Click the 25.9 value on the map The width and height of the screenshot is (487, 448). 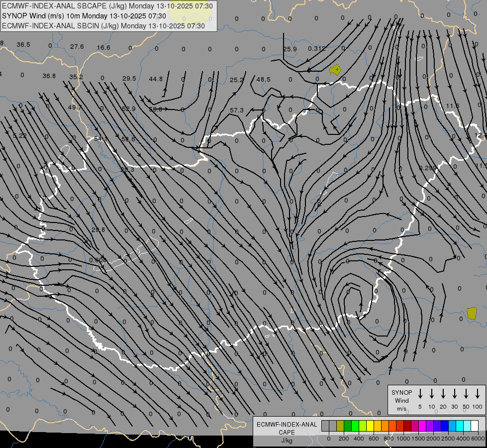click(x=290, y=49)
